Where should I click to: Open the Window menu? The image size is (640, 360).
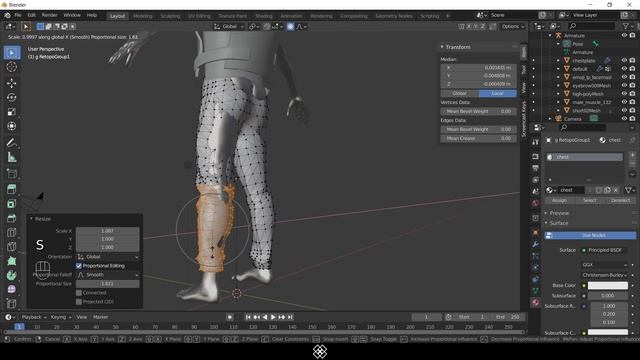pos(72,15)
